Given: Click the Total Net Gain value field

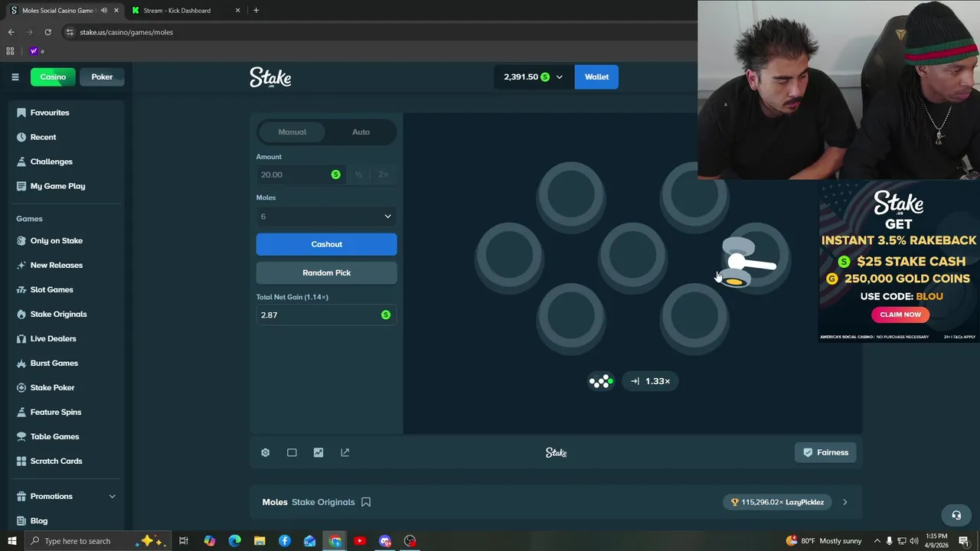Looking at the screenshot, I should pos(326,315).
